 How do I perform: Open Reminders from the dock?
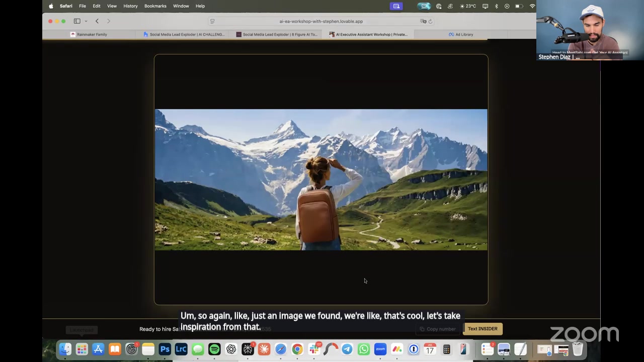pyautogui.click(x=487, y=349)
